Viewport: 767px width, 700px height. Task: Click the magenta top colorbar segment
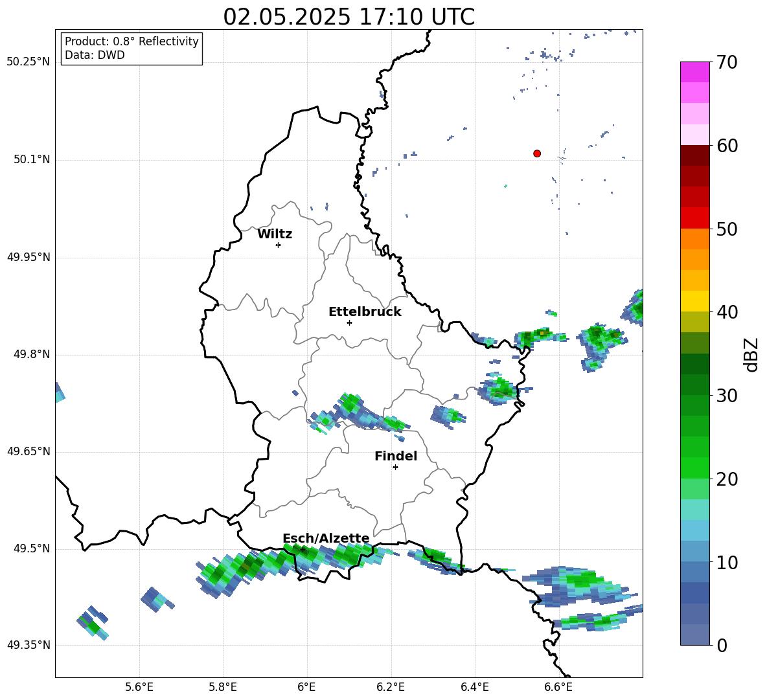click(x=694, y=72)
